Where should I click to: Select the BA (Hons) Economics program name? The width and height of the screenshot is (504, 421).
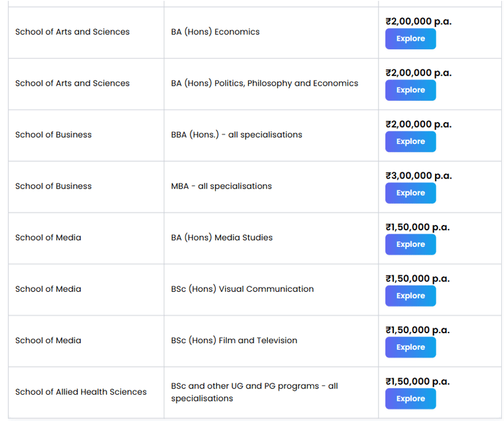(216, 32)
